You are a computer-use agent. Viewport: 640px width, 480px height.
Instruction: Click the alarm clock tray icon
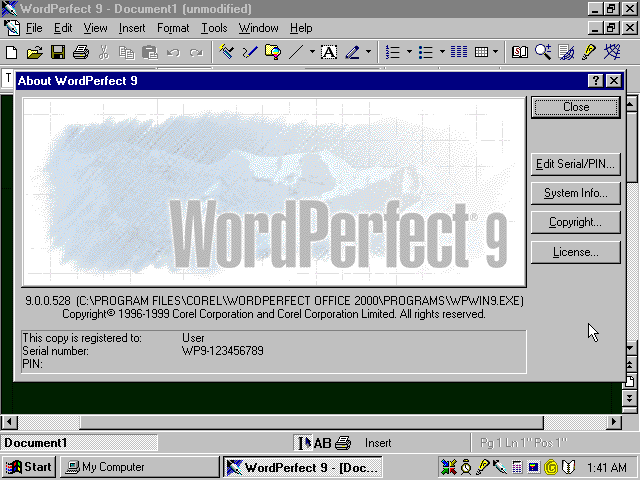pos(466,467)
